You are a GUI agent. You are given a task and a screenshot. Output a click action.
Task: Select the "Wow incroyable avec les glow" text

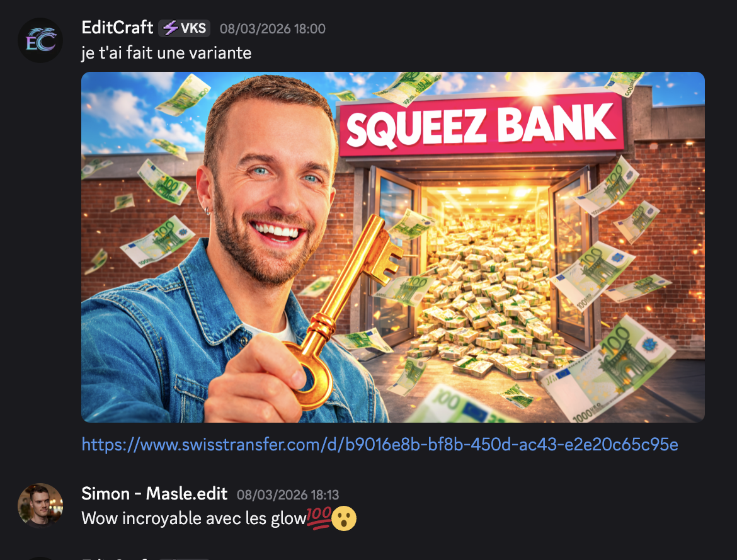coord(193,518)
